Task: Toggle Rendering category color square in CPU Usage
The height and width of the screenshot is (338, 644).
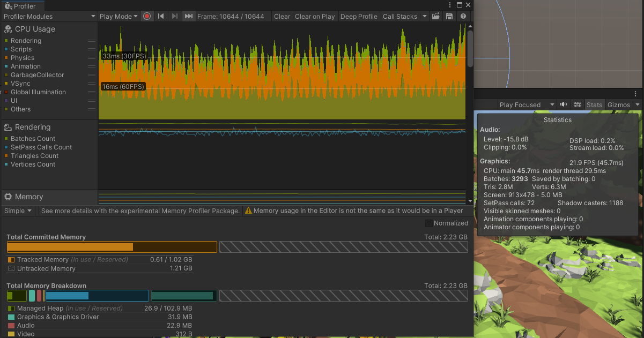Action: (6, 41)
